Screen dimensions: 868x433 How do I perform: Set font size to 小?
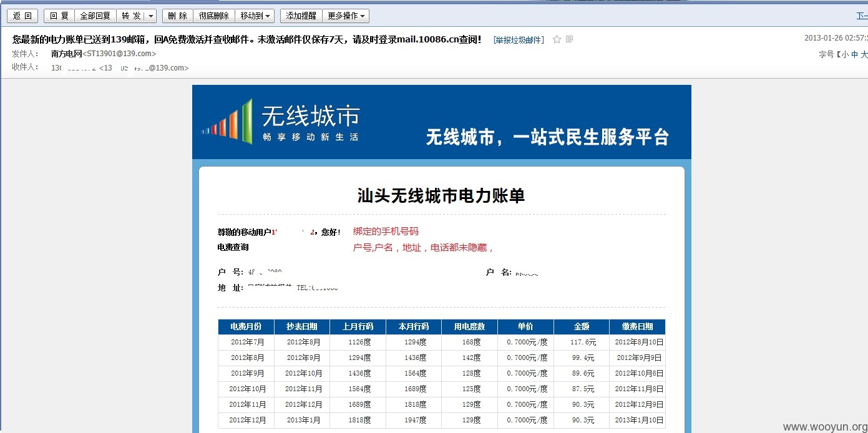click(845, 54)
